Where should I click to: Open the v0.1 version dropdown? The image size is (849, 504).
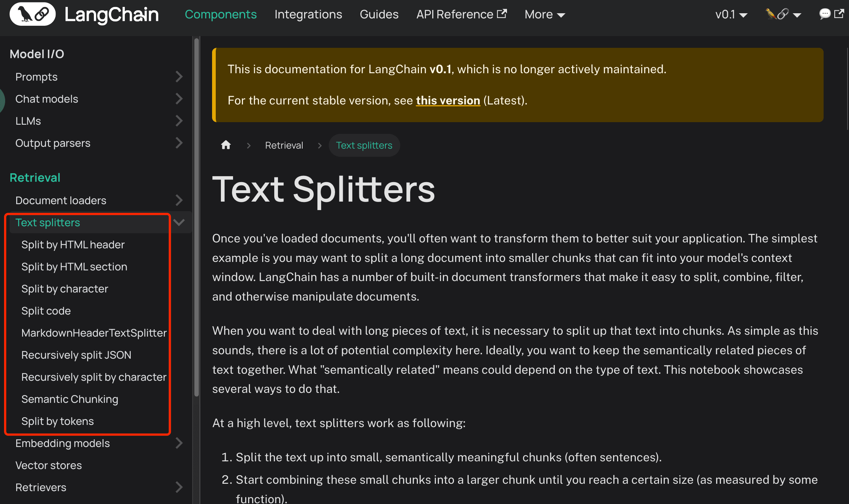point(731,14)
